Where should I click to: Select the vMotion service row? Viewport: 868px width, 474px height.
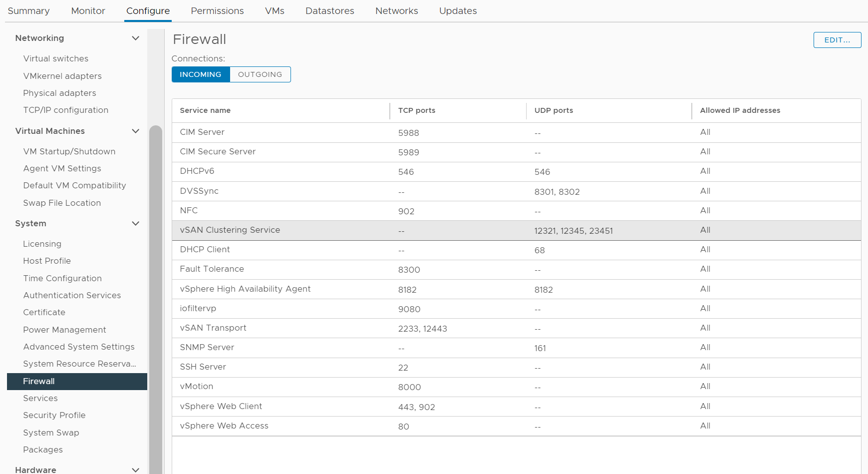pos(516,387)
